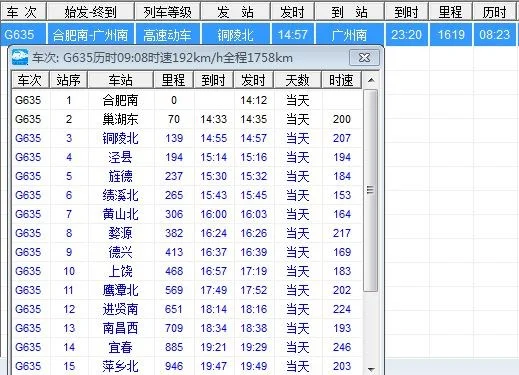The width and height of the screenshot is (519, 375).
Task: Click departure time 16:26 at 婺源
Action: (254, 233)
